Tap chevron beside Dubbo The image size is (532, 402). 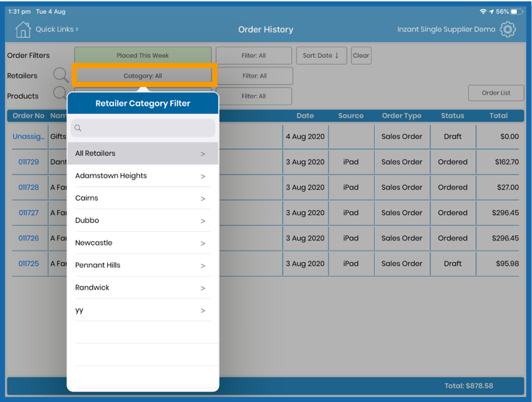point(203,222)
